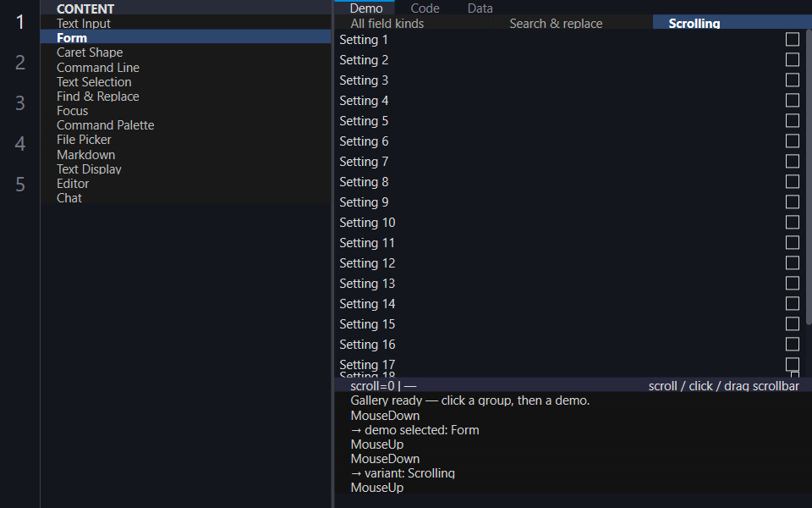Switch to the Demo tab
This screenshot has height=508, width=812.
tap(365, 8)
